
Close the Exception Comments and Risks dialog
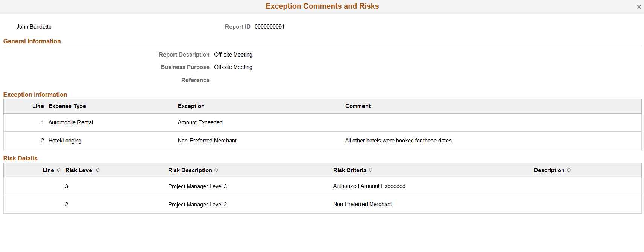pyautogui.click(x=639, y=6)
